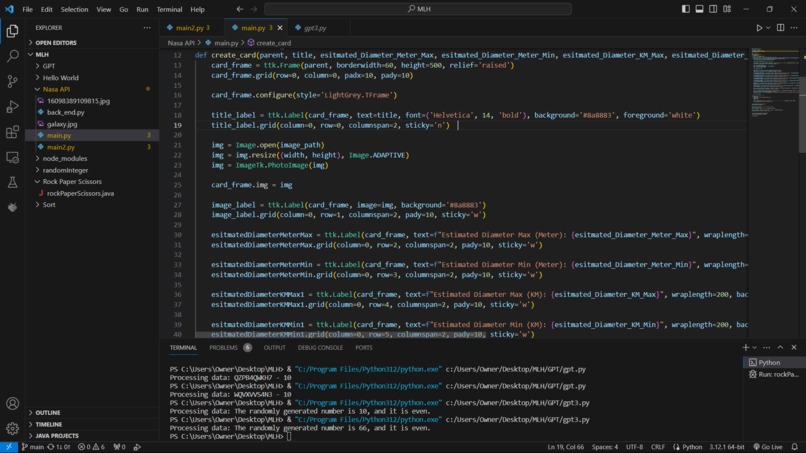This screenshot has width=806, height=453.
Task: Open the VS Code logo system menu
Action: click(x=9, y=9)
